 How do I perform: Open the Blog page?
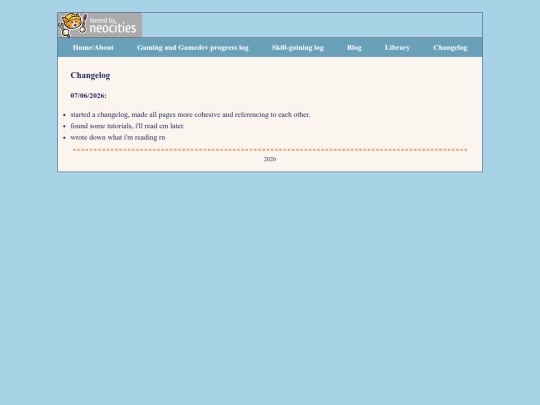click(354, 48)
